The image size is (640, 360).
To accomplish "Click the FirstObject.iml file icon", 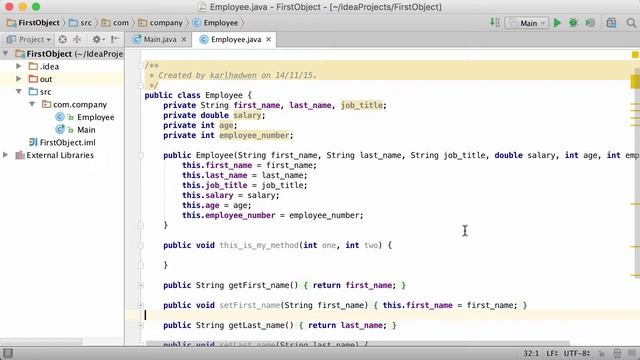I will pyautogui.click(x=33, y=142).
